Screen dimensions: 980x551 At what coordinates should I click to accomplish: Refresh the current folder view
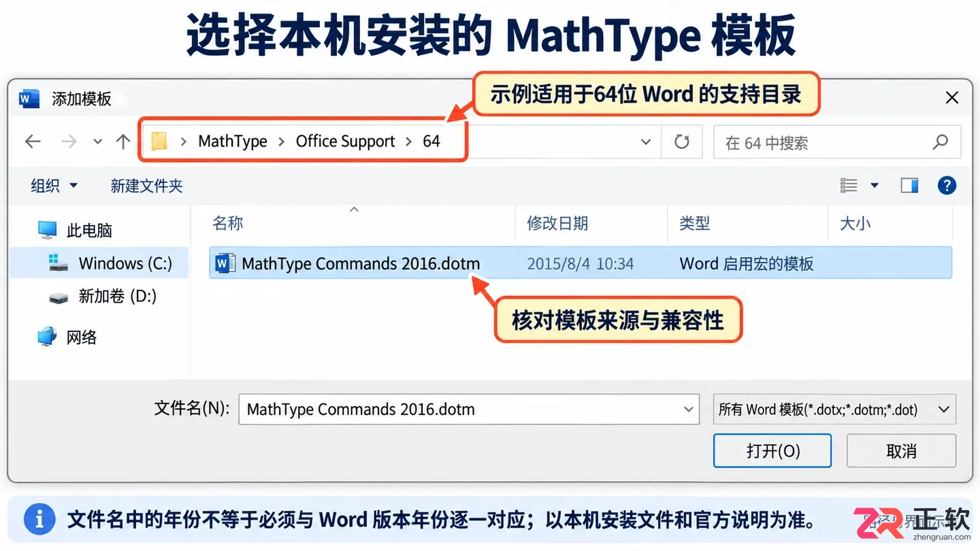point(681,142)
